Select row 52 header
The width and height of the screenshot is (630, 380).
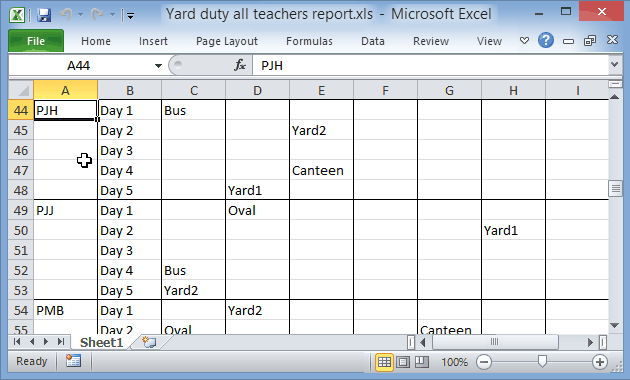pos(21,270)
